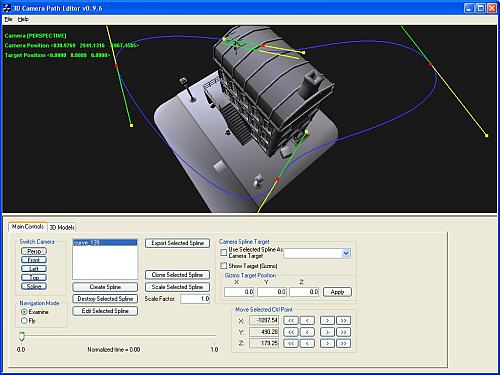
Task: Click the Y row > button
Action: 327,332
